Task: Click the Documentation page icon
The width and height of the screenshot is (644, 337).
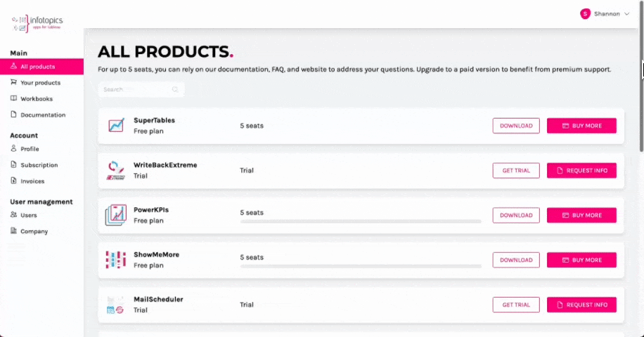Action: click(x=13, y=114)
